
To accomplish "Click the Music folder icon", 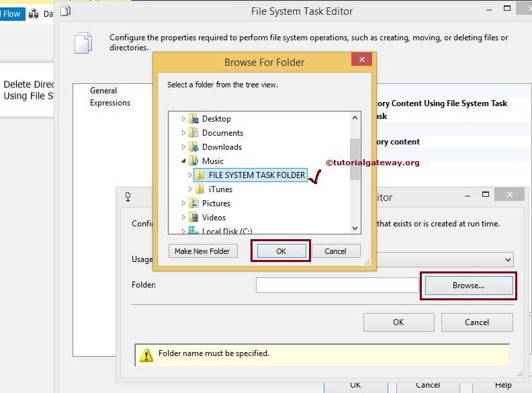I will pos(193,161).
